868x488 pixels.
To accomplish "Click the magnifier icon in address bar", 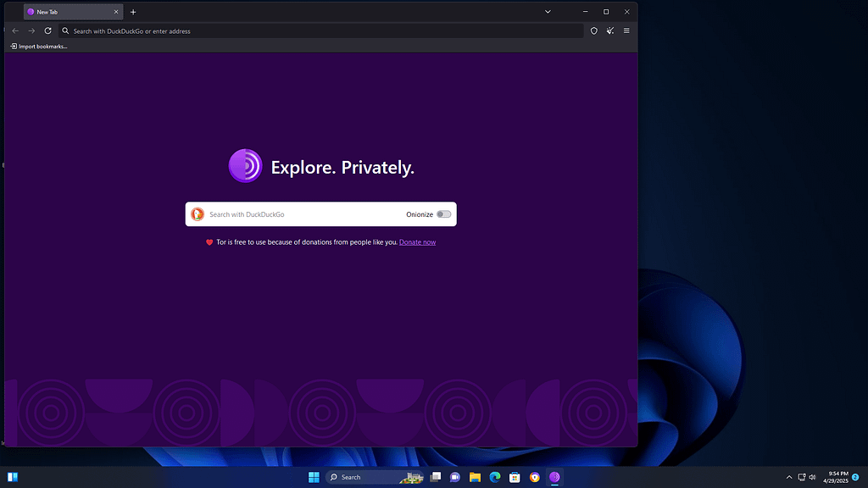I will coord(65,31).
